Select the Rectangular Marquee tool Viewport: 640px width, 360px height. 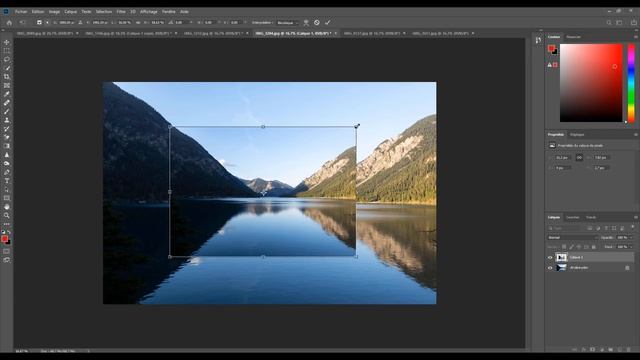coord(7,51)
